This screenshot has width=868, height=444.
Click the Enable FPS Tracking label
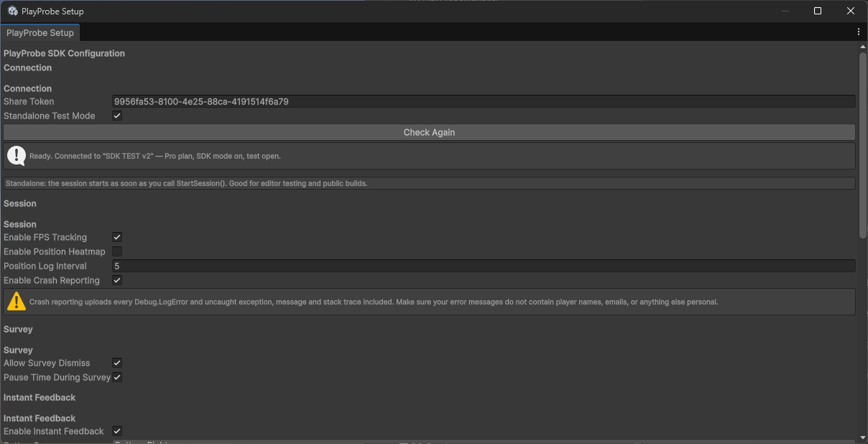tap(45, 237)
